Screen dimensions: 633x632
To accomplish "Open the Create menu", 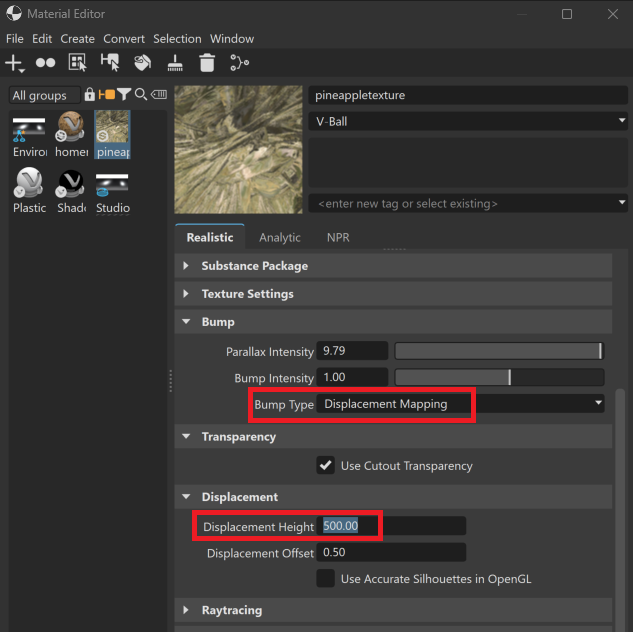I will 78,39.
